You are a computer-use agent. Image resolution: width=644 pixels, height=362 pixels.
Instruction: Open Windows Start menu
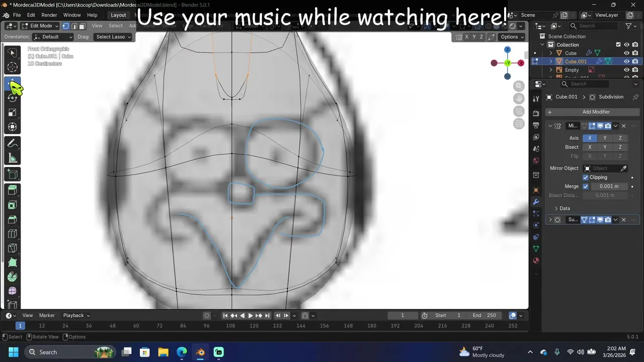point(13,352)
